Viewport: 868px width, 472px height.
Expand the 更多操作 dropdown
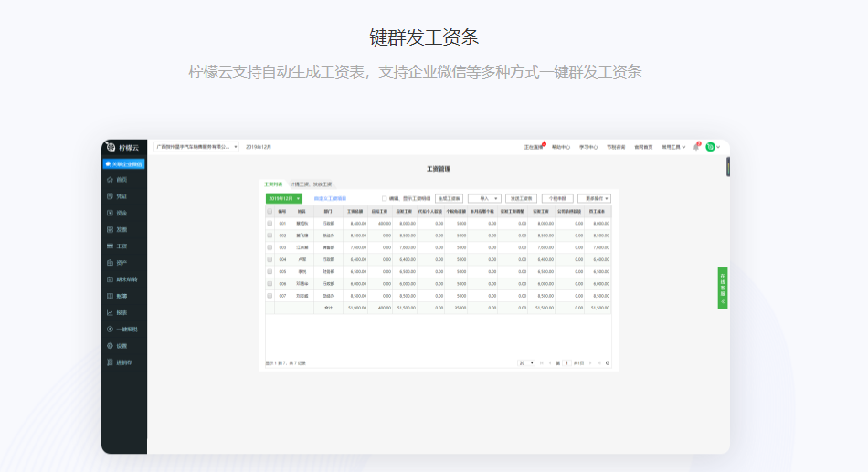coord(595,199)
